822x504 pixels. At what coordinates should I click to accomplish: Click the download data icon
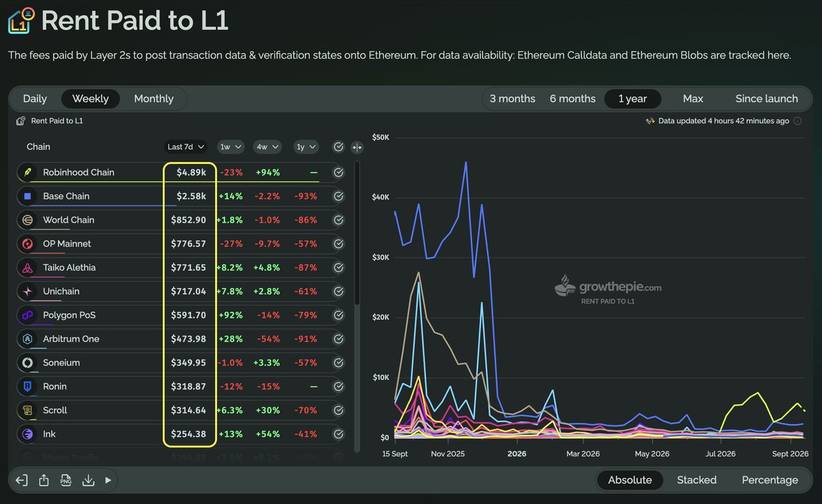(88, 480)
